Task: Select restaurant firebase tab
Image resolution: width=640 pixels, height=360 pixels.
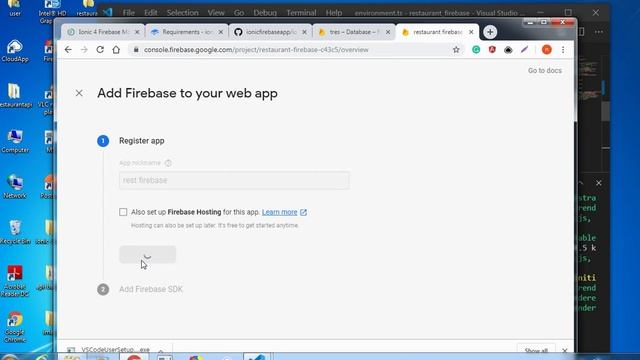Action: coord(438,32)
